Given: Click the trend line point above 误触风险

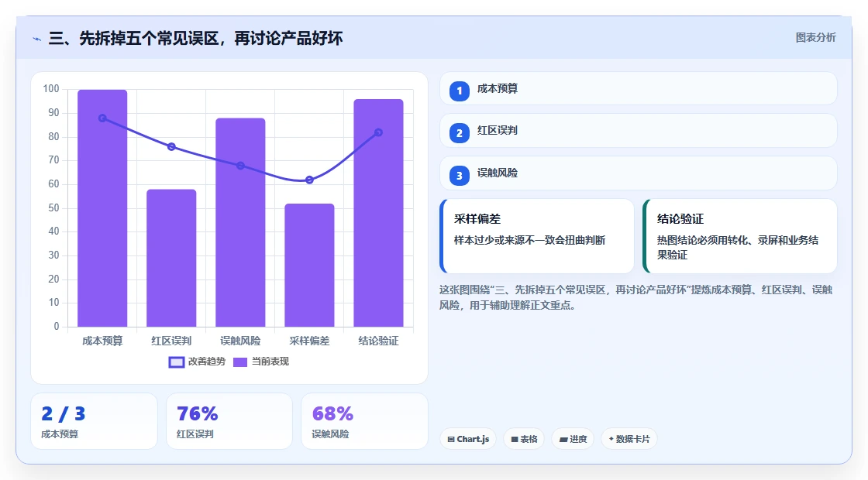Looking at the screenshot, I should pyautogui.click(x=240, y=166).
